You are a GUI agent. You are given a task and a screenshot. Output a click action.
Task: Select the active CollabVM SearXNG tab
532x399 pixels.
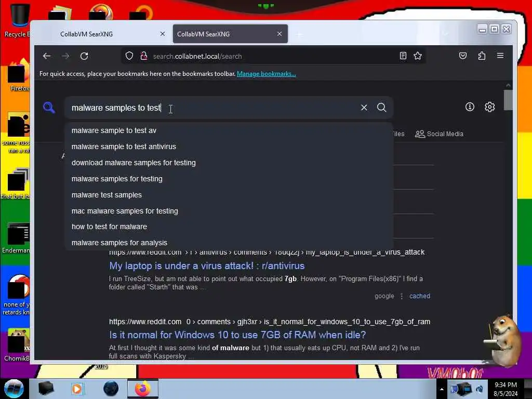tap(230, 34)
